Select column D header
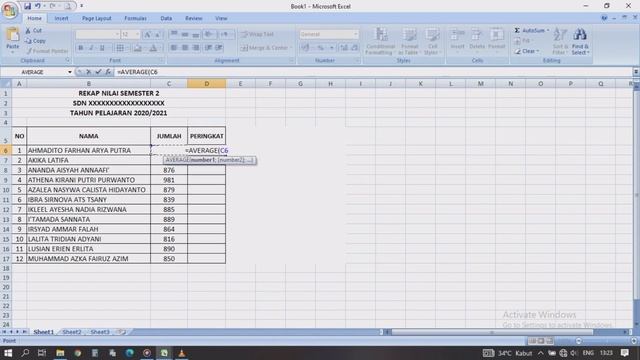 pyautogui.click(x=207, y=84)
